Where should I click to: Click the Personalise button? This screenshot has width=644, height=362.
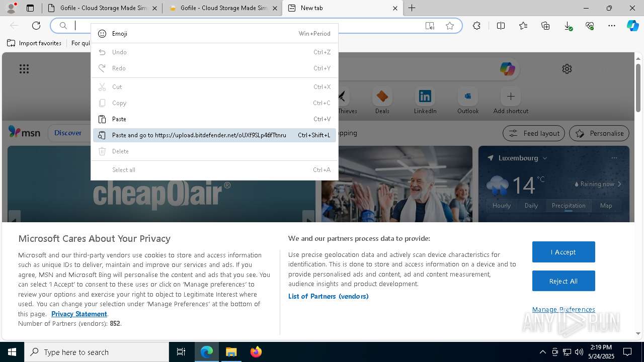(599, 133)
